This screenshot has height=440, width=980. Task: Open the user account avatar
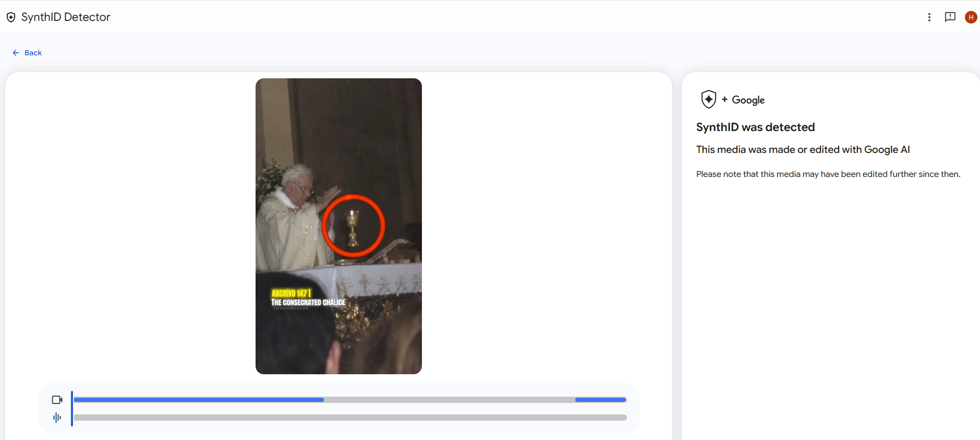coord(971,17)
